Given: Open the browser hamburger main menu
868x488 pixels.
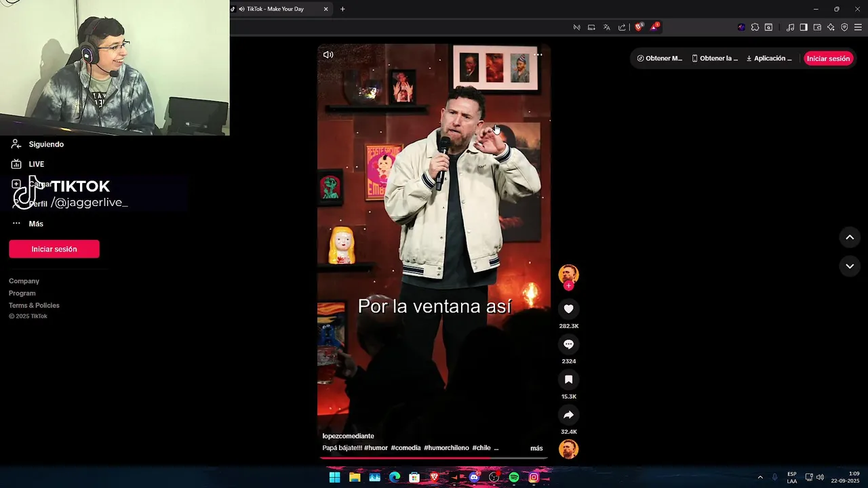Looking at the screenshot, I should click(x=858, y=27).
